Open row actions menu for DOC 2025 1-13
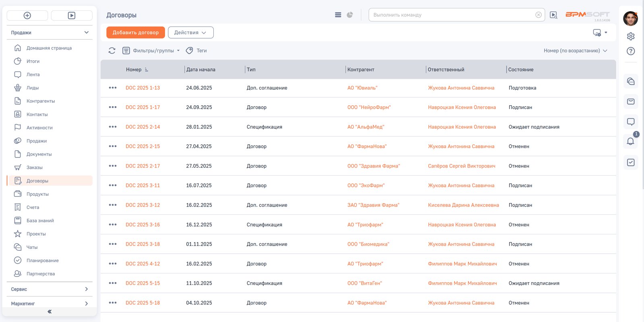 [x=113, y=88]
